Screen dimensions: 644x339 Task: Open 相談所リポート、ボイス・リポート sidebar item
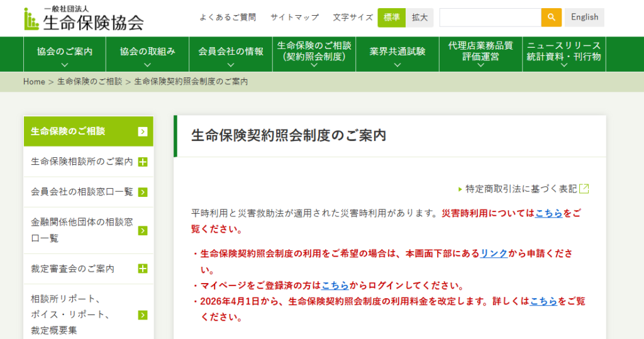pos(88,314)
